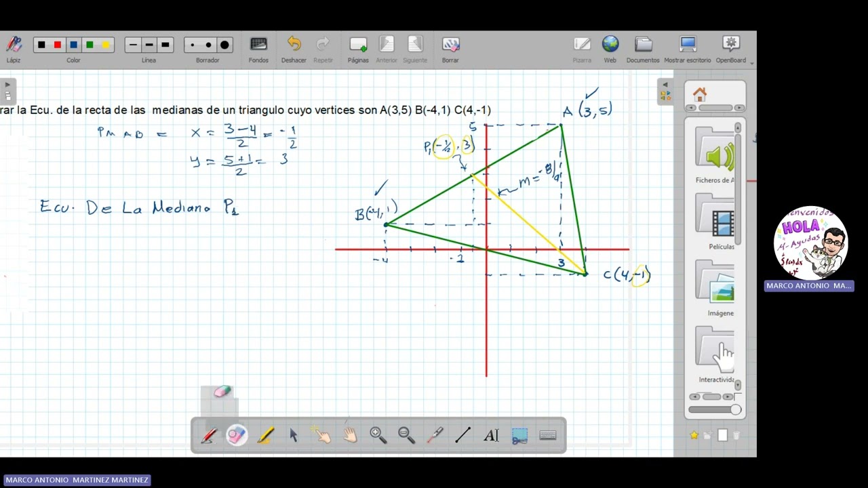Select the highlighter marker tool

click(x=265, y=436)
